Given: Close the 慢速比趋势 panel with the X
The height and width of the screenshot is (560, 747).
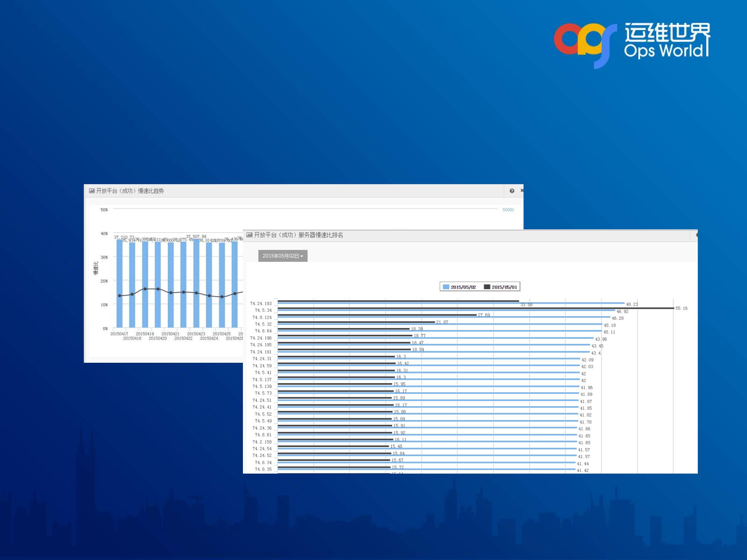Looking at the screenshot, I should pyautogui.click(x=522, y=190).
